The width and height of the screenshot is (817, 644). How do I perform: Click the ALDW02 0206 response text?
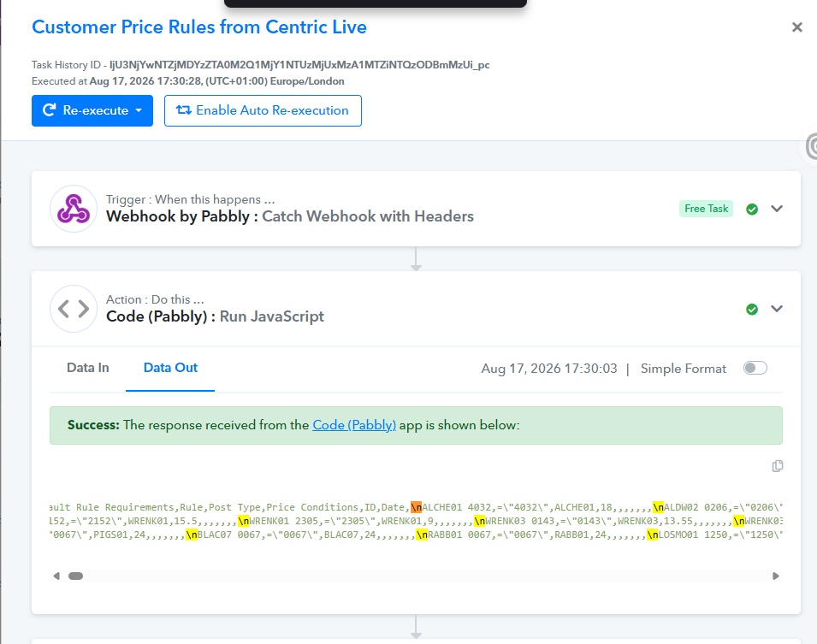[x=696, y=507]
